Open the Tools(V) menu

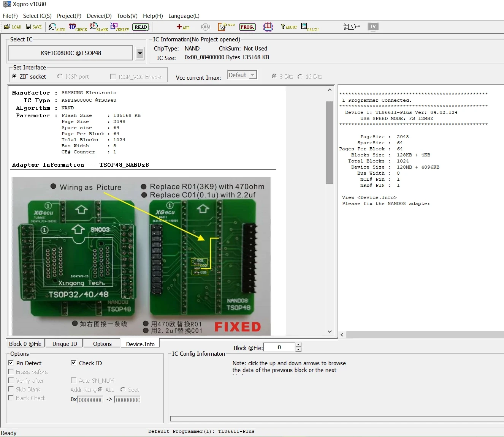pyautogui.click(x=127, y=16)
